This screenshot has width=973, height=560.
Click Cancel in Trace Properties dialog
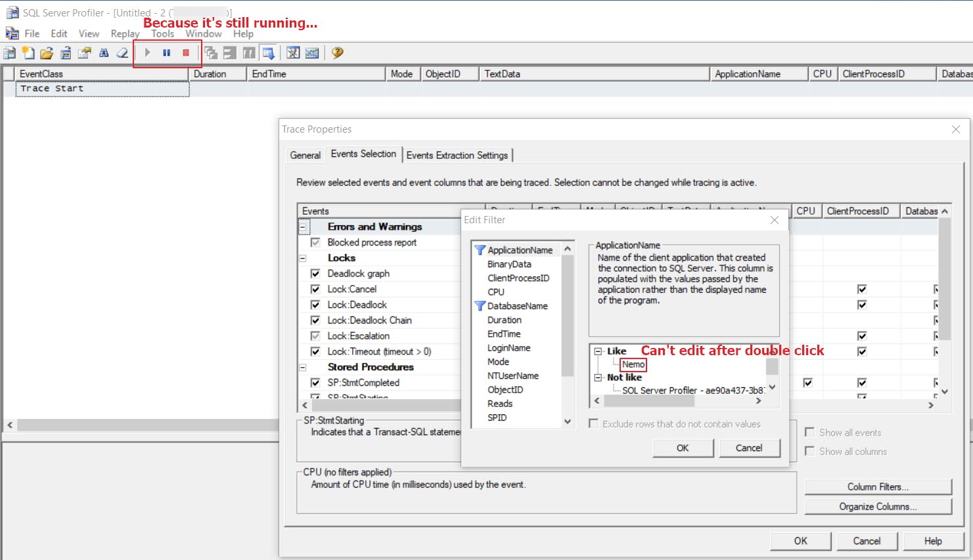[x=867, y=541]
